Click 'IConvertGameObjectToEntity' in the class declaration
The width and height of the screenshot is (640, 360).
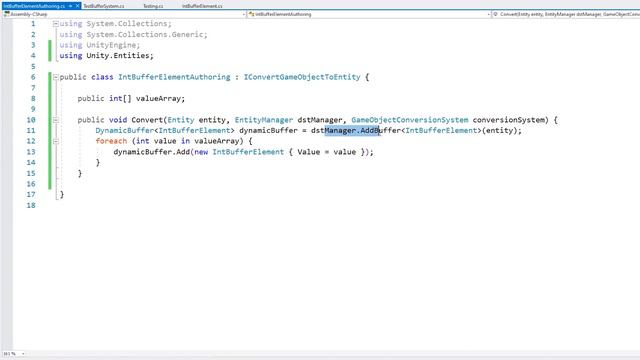pyautogui.click(x=302, y=77)
